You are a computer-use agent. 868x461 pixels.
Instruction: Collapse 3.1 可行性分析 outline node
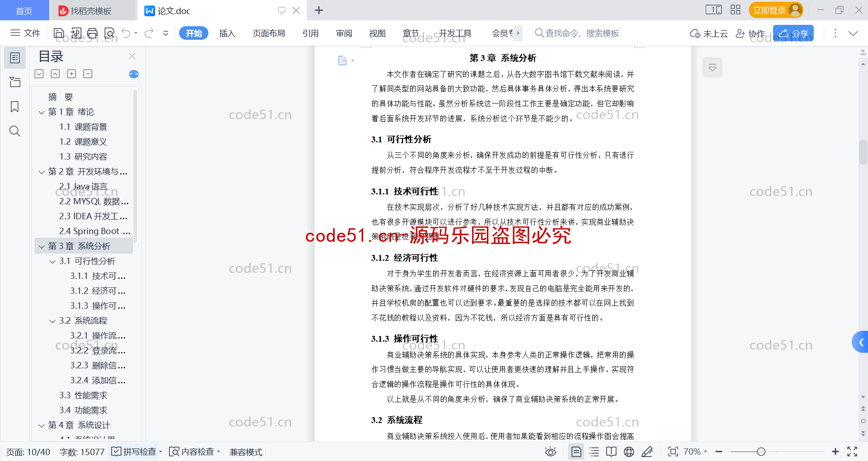point(52,261)
